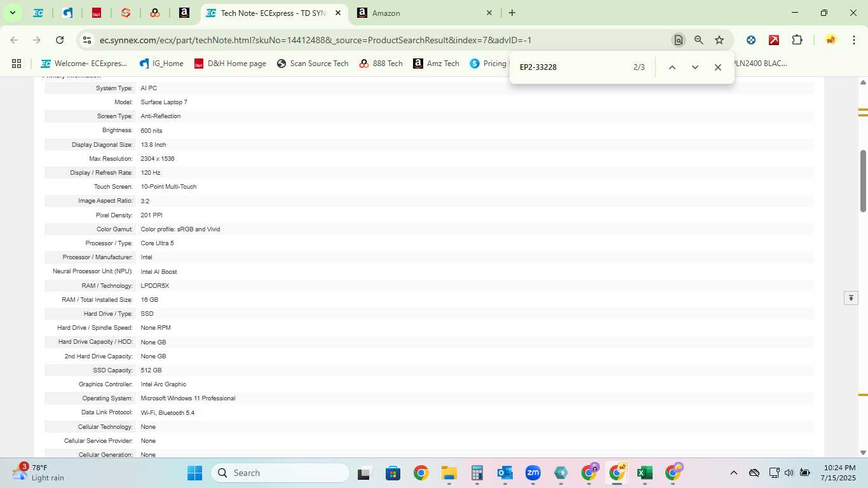This screenshot has height=488, width=868.
Task: Click the address bar URL
Action: tap(315, 40)
